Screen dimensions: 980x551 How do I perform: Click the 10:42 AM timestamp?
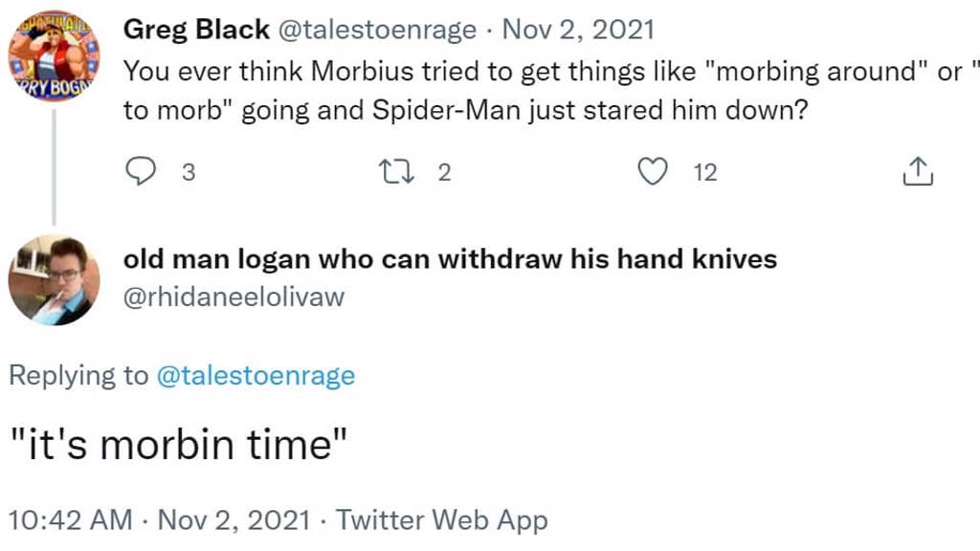tap(70, 520)
